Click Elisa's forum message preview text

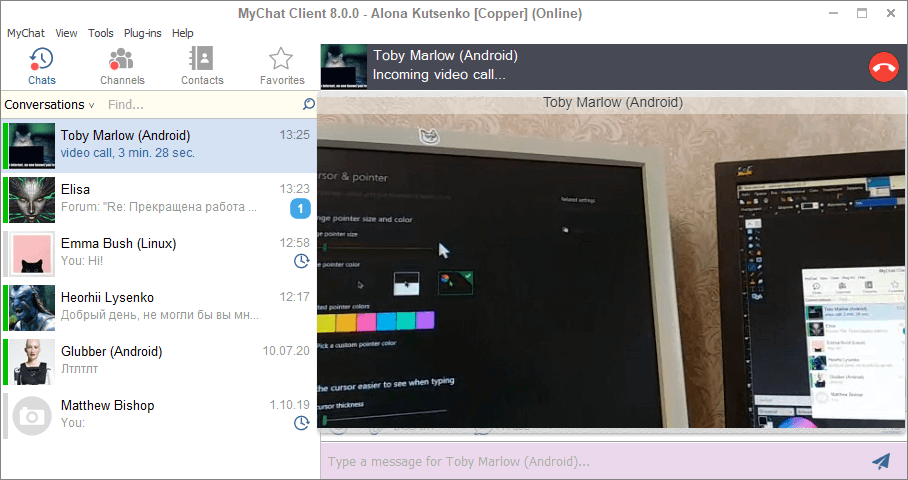pos(159,207)
